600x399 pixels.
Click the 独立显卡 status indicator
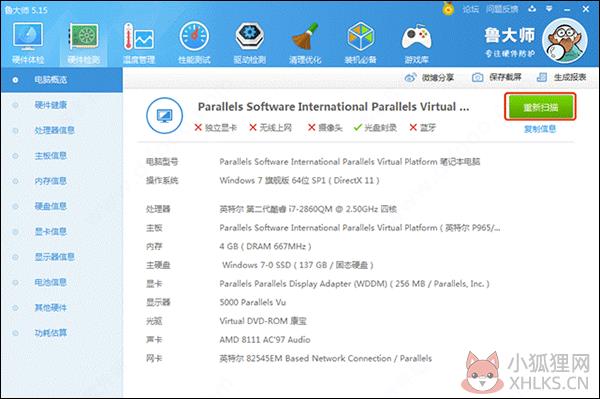click(216, 127)
